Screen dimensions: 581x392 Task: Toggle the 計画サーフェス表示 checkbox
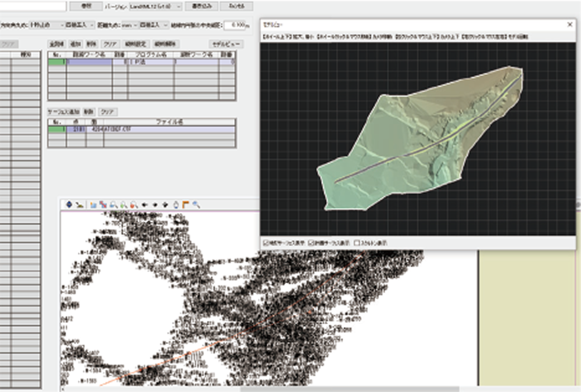(311, 243)
